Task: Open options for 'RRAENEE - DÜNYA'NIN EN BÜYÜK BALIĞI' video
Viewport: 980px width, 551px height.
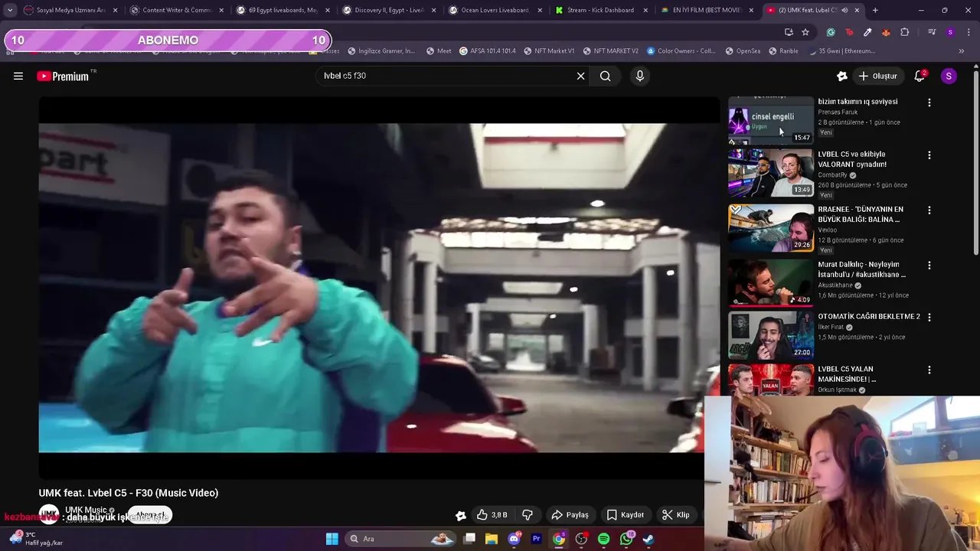Action: 929,210
